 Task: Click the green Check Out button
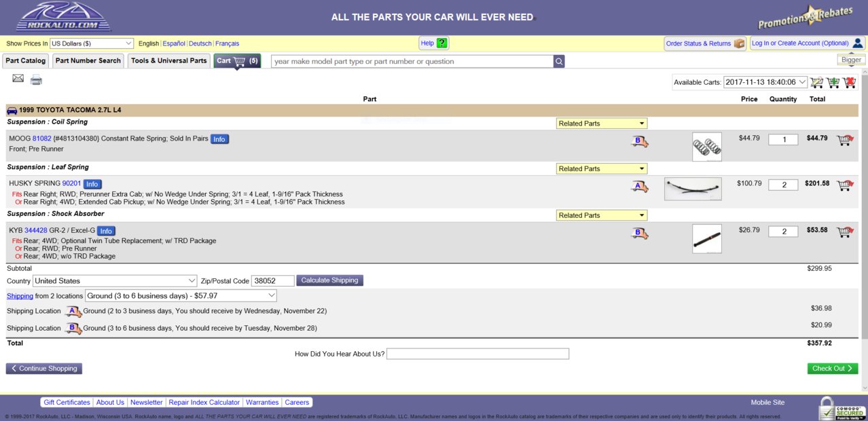point(833,369)
